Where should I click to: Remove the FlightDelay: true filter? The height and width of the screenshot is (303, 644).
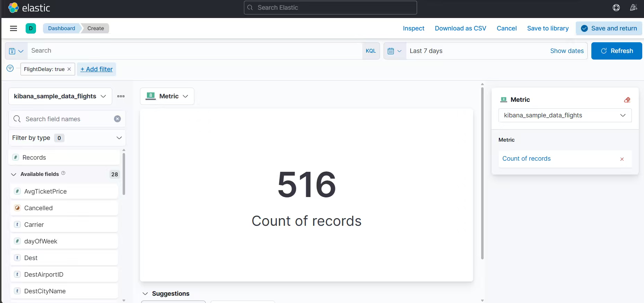69,69
